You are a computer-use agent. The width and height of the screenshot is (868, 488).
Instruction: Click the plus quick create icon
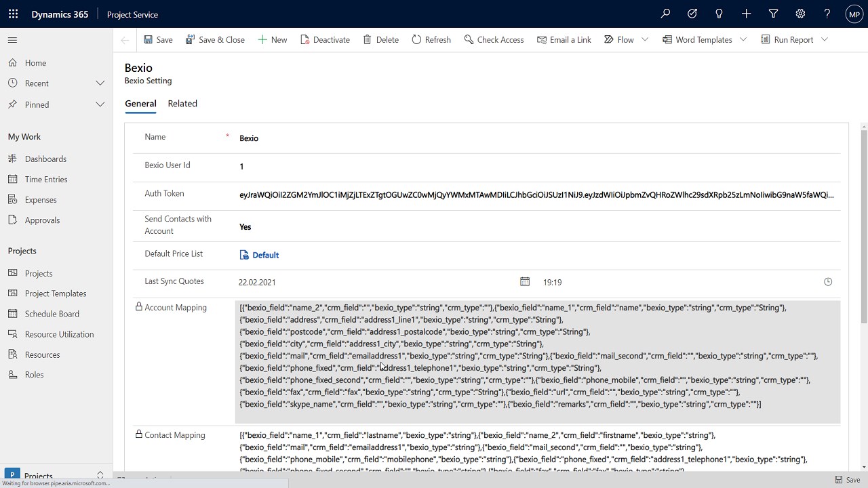coord(746,14)
